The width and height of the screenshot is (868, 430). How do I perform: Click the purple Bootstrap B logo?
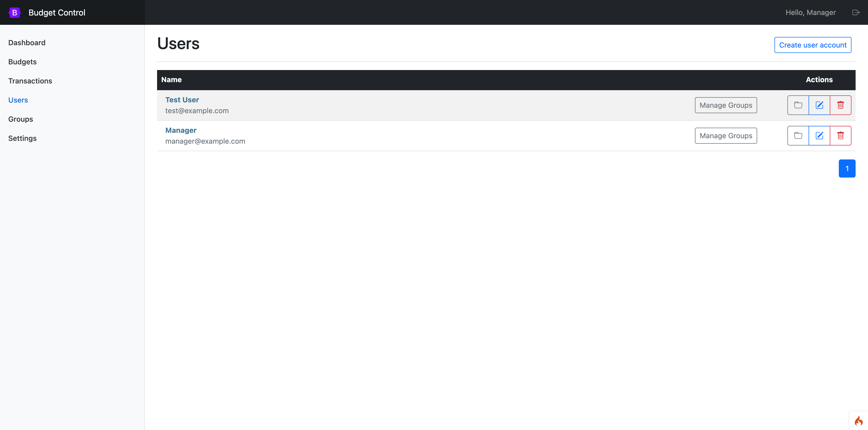coord(14,12)
